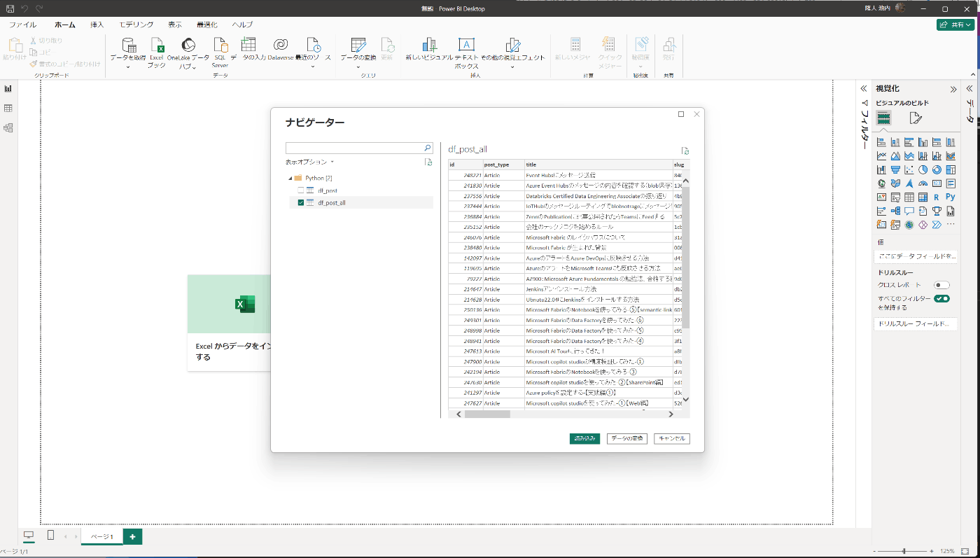Switch to the View ribbon tab
This screenshot has width=980, height=558.
point(175,25)
